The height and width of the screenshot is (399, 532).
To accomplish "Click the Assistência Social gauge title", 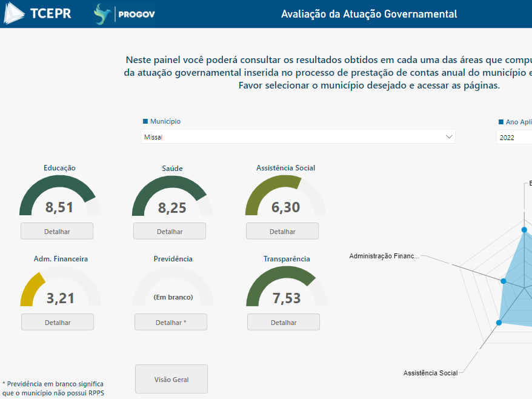I will coord(285,168).
